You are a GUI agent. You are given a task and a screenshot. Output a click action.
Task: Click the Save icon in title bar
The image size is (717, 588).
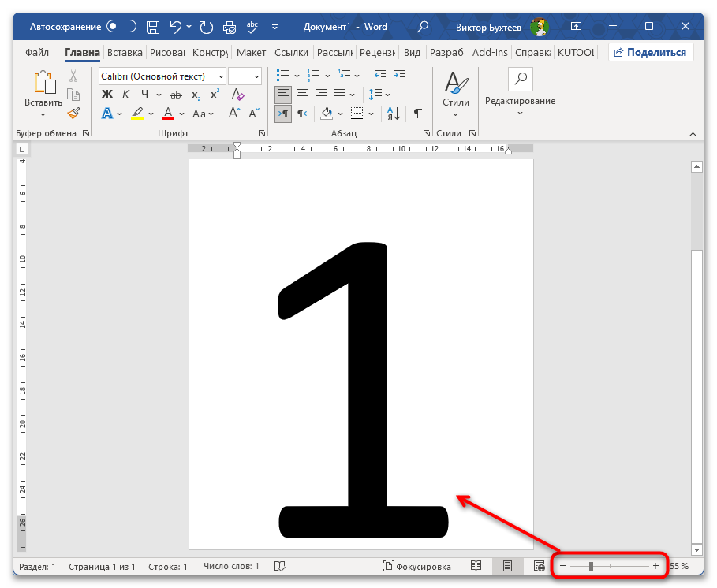coord(154,27)
